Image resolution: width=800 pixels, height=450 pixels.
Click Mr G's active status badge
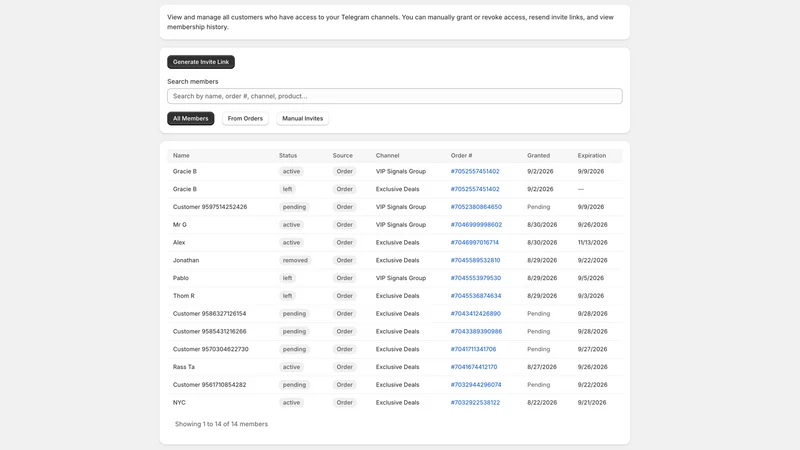291,225
